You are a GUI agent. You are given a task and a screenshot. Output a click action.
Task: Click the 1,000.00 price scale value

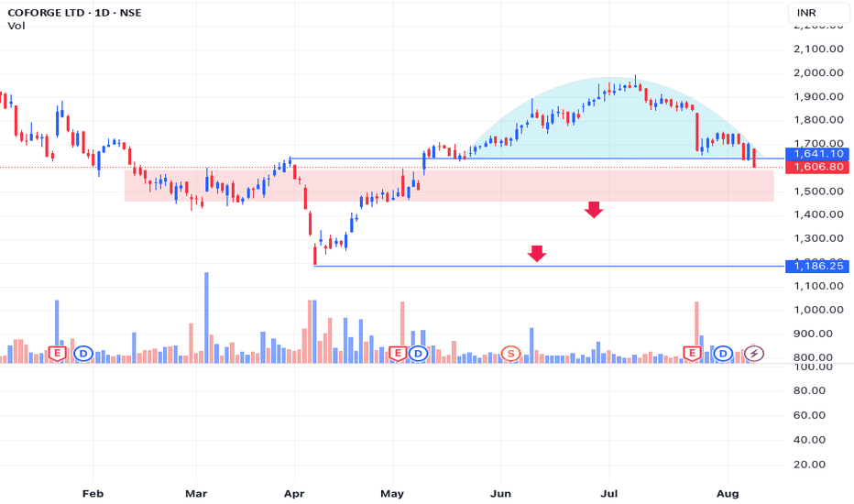[x=818, y=310]
